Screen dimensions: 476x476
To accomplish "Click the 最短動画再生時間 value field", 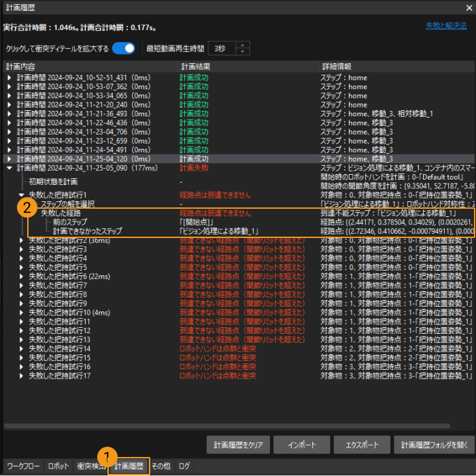I will tap(221, 48).
